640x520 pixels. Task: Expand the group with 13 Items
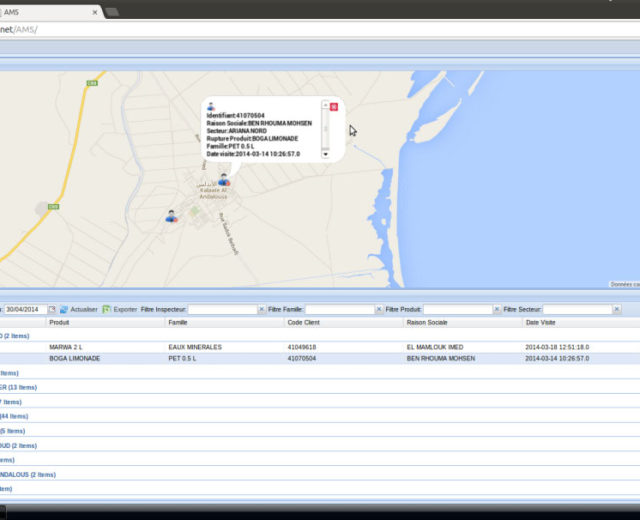click(x=18, y=387)
